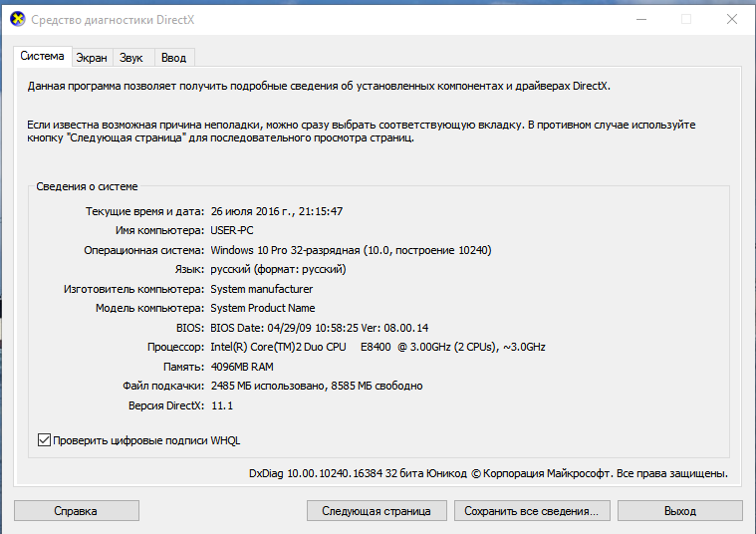Go to the Ввод tab
Screen dimensions: 756x534
point(173,58)
